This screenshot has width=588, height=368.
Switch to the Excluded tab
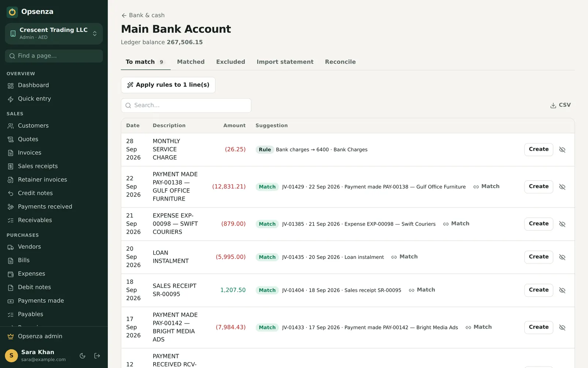click(230, 62)
